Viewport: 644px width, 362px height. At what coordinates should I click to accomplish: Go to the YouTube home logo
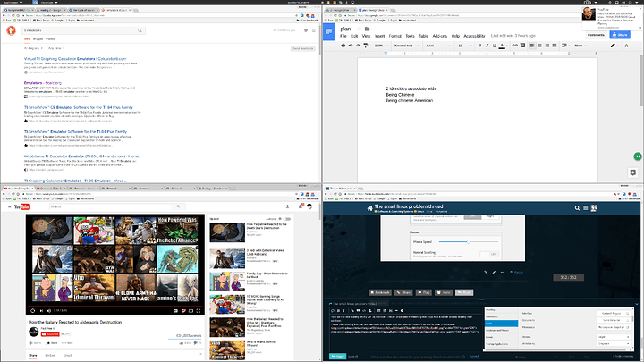click(22, 206)
